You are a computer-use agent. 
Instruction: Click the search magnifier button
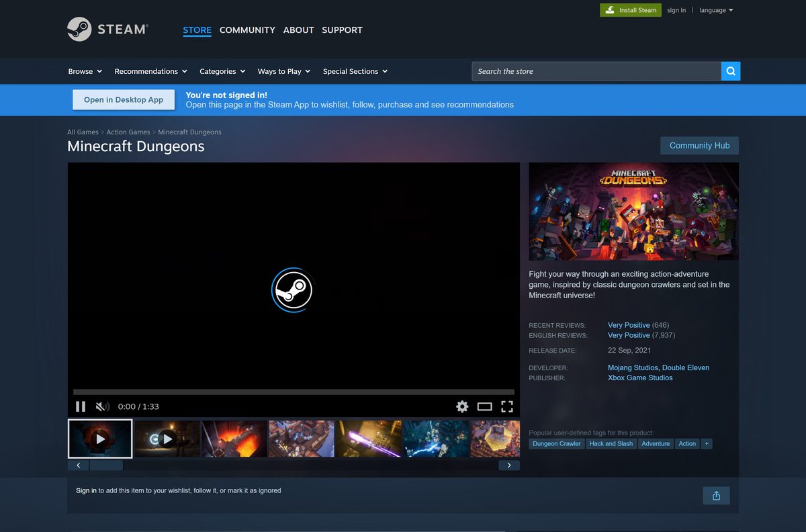click(731, 71)
